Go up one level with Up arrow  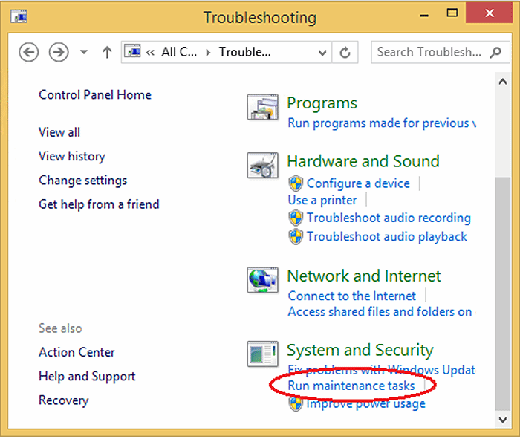(x=107, y=52)
